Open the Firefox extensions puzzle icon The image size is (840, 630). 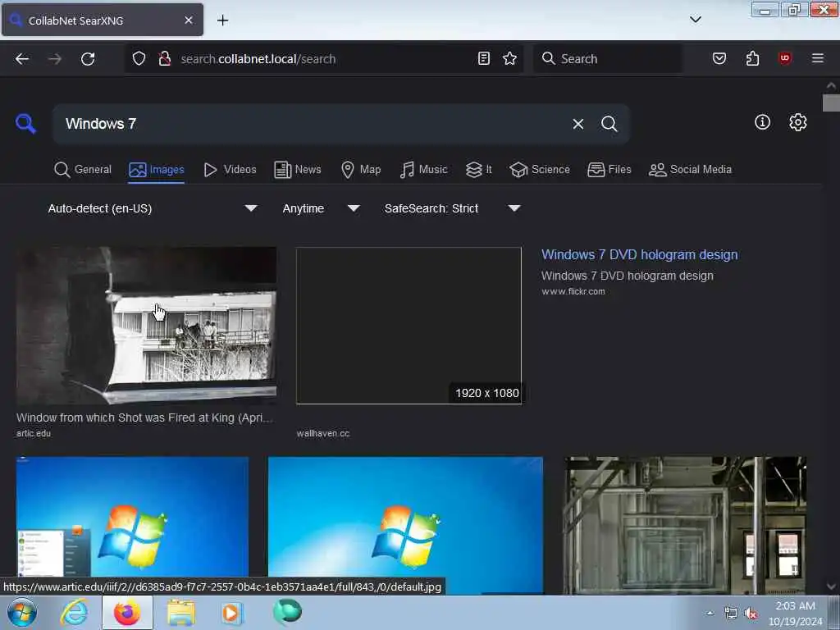753,58
